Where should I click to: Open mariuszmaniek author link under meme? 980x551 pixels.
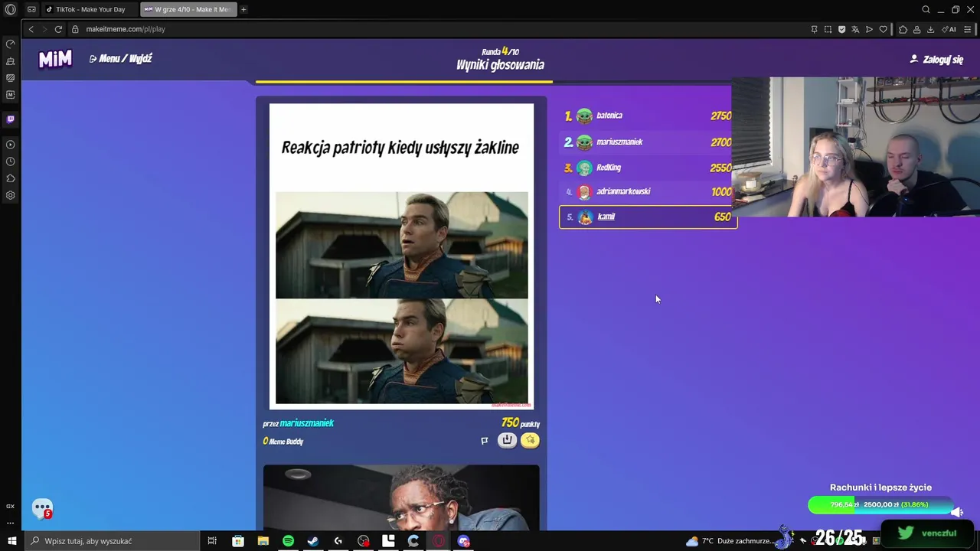click(306, 423)
